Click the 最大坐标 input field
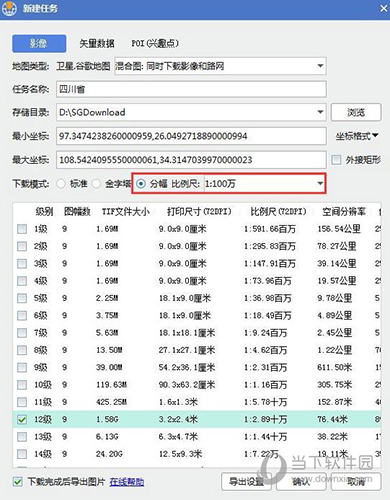 [191, 160]
